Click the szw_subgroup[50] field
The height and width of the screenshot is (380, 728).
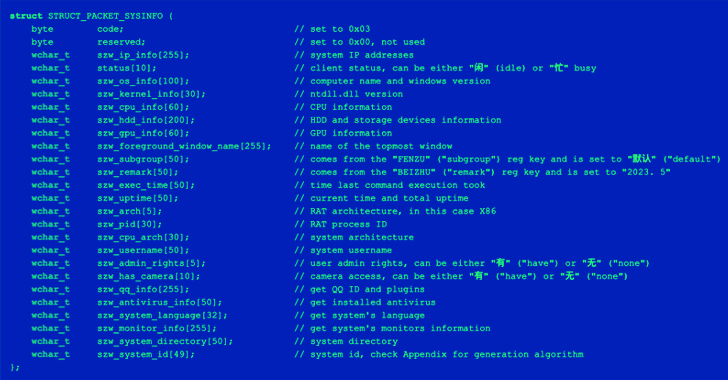[143, 159]
